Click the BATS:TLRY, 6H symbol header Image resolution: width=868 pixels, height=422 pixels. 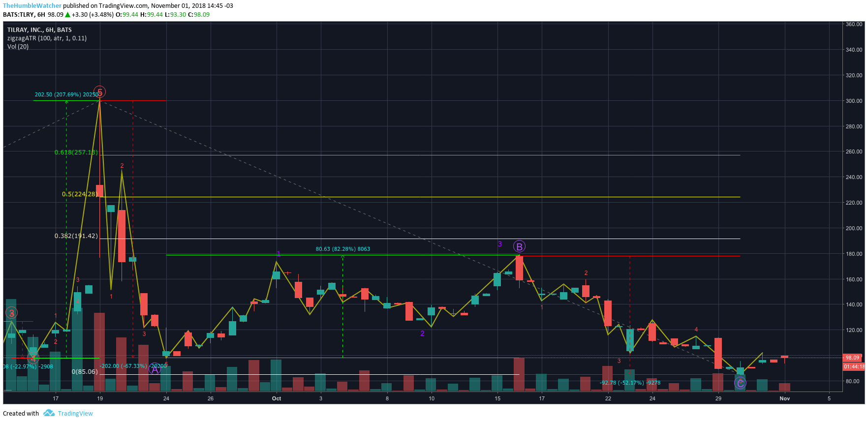coord(24,15)
